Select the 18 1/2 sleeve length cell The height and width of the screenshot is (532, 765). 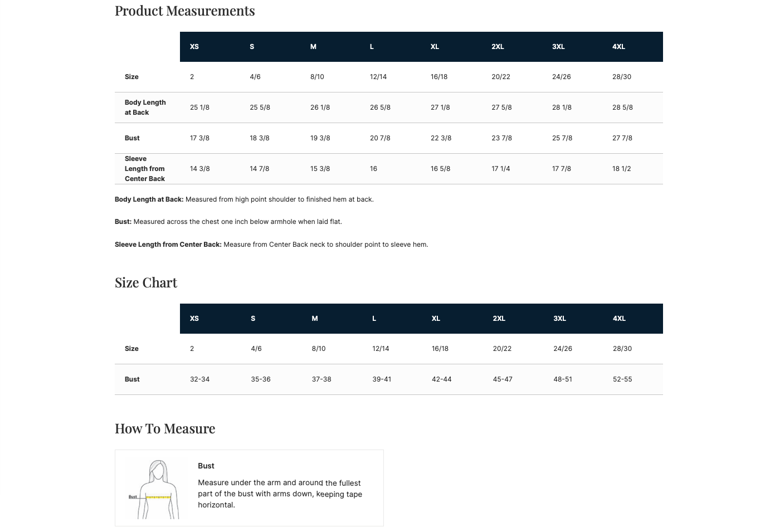621,169
